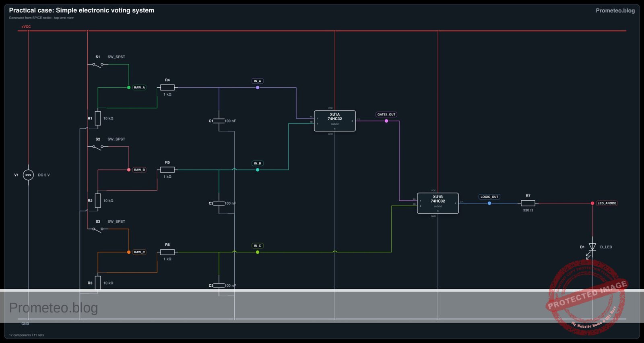Viewport: 644px width, 343px height.
Task: Click the S1 switch symbol
Action: [x=98, y=65]
